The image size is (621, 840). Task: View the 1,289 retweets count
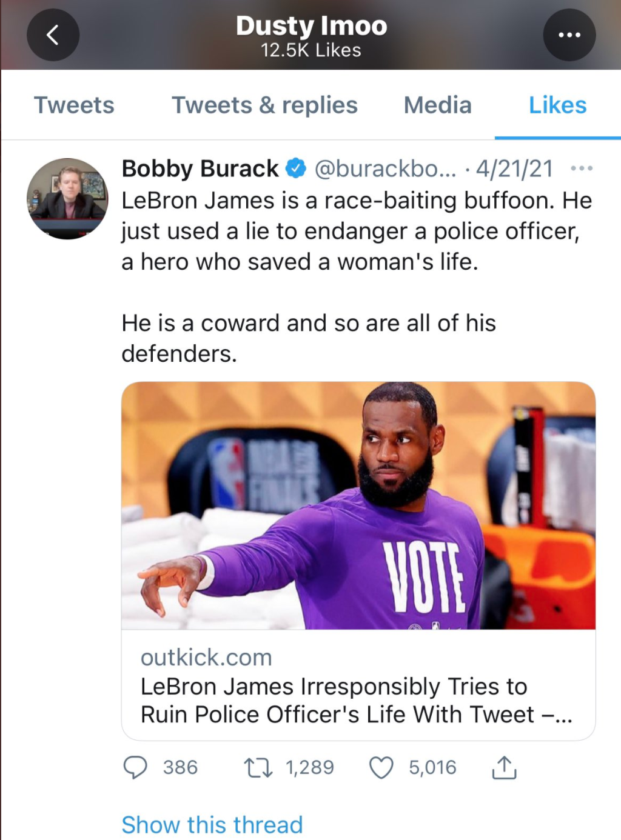pyautogui.click(x=310, y=767)
